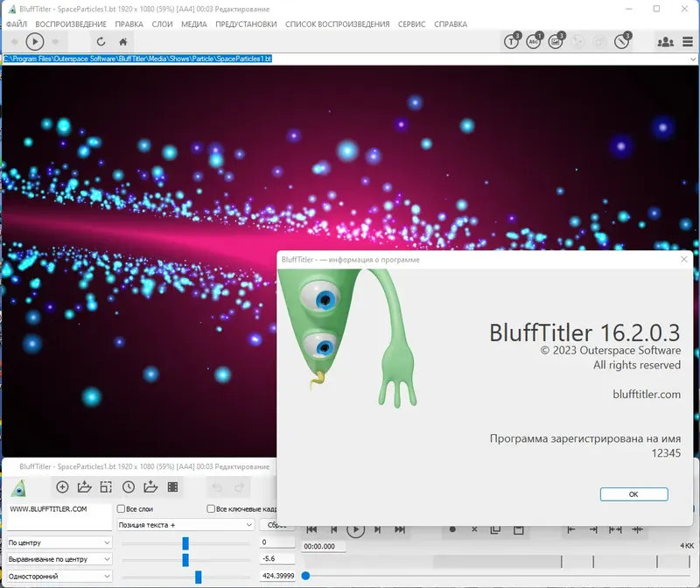Open the community people icon on toolbar
700x588 pixels.
pos(665,40)
